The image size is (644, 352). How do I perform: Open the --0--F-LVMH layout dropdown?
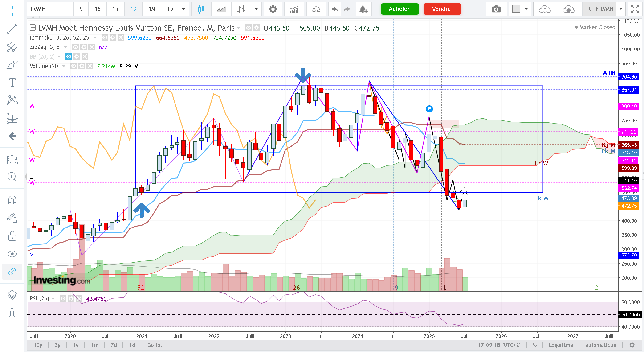coord(621,9)
